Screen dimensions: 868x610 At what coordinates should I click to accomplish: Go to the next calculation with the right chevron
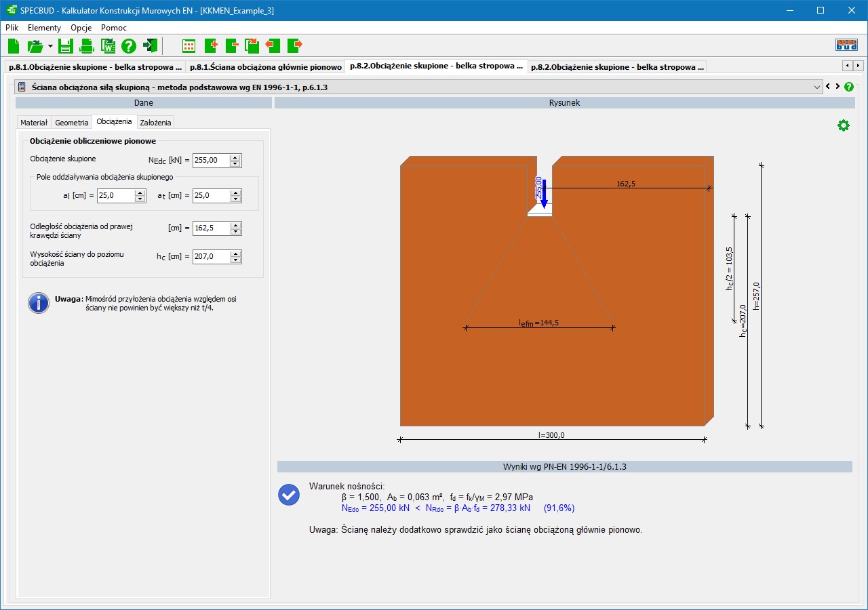(837, 87)
